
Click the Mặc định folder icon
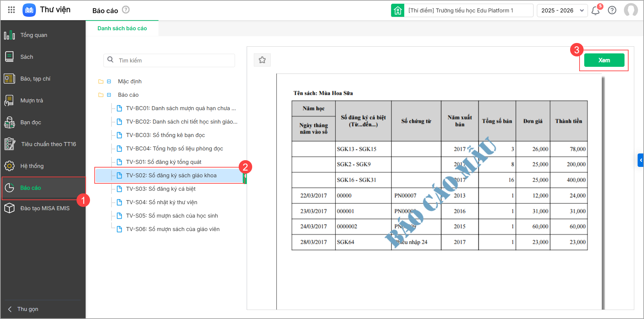[101, 82]
